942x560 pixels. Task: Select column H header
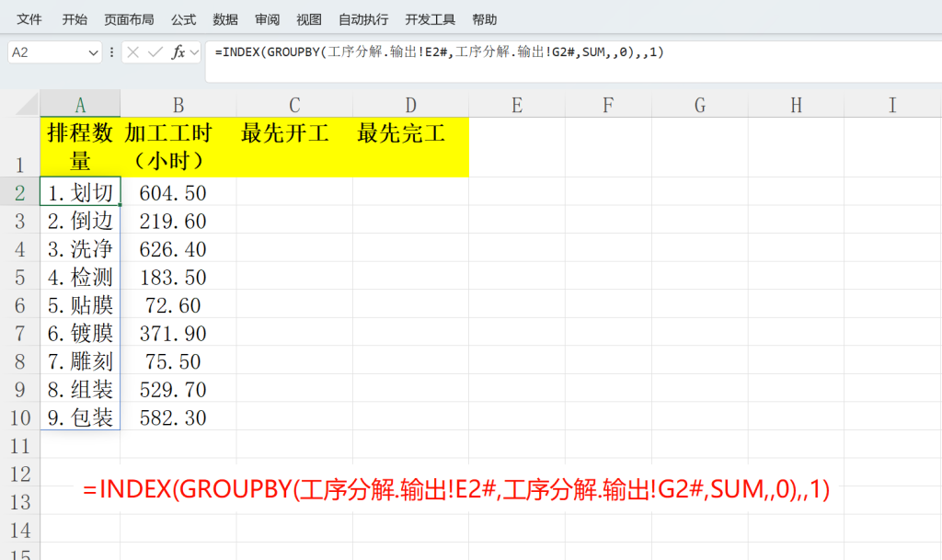(x=796, y=105)
